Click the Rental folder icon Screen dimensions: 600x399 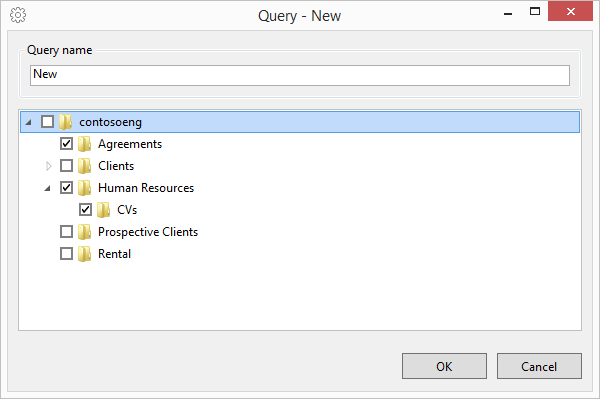click(85, 254)
